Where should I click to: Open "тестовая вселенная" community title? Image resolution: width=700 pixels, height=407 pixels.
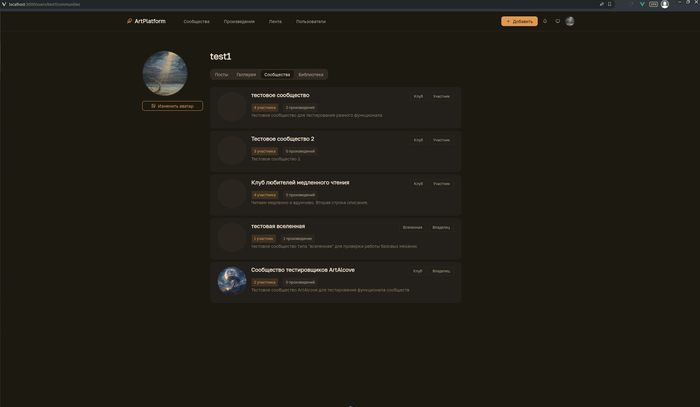(278, 226)
